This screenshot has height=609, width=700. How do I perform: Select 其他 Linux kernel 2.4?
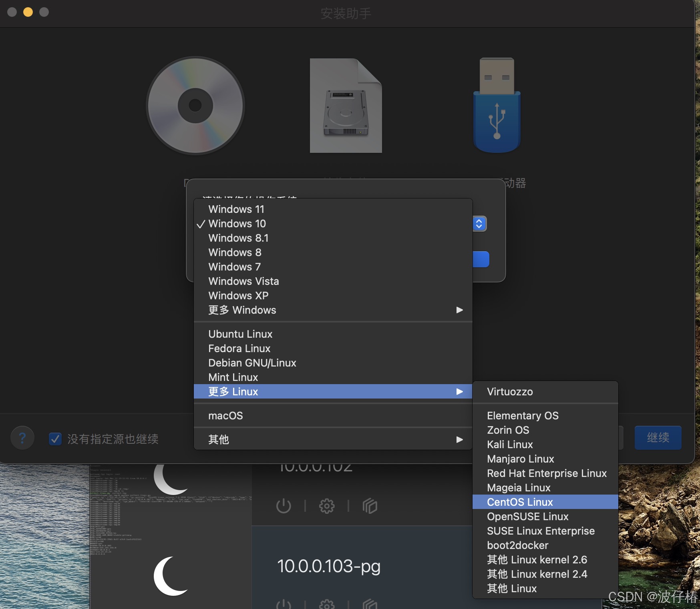click(x=545, y=574)
